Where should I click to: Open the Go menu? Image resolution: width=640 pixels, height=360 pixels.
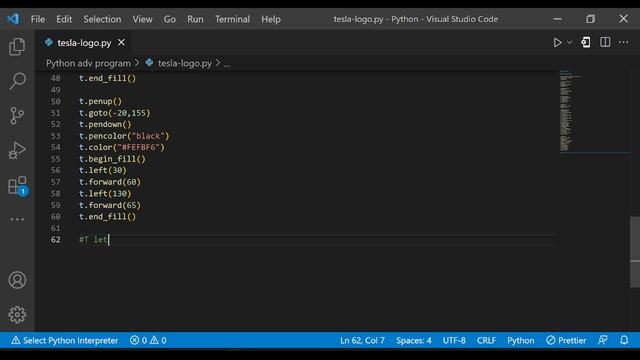[x=170, y=19]
